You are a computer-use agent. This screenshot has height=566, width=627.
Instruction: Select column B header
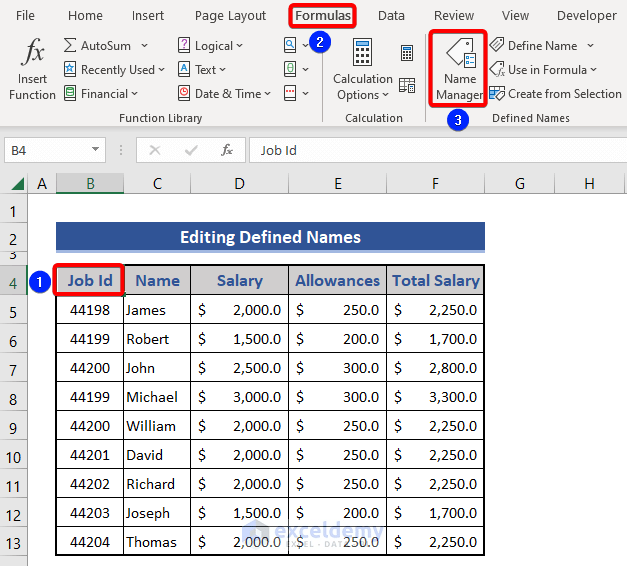(x=90, y=184)
